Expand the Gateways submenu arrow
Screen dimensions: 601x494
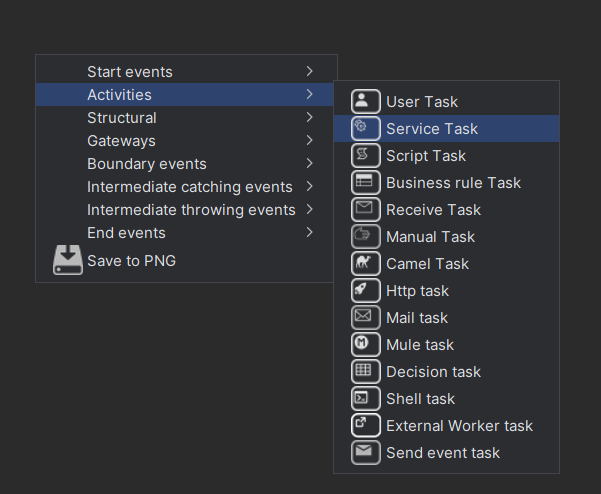point(310,140)
